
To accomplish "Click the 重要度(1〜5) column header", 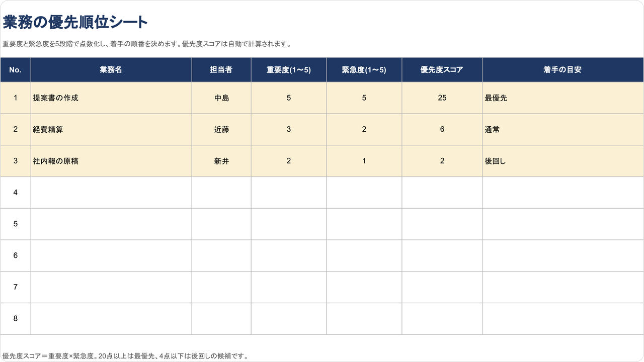I will click(x=289, y=70).
